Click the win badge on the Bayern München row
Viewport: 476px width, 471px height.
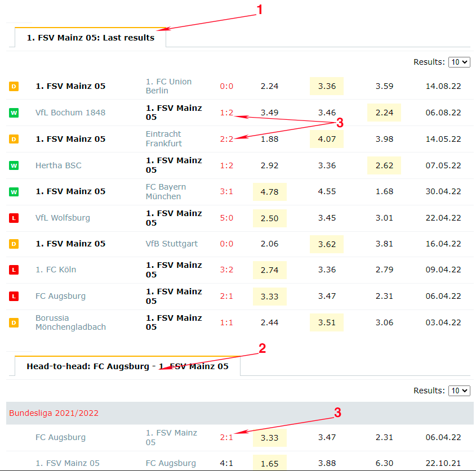[14, 192]
